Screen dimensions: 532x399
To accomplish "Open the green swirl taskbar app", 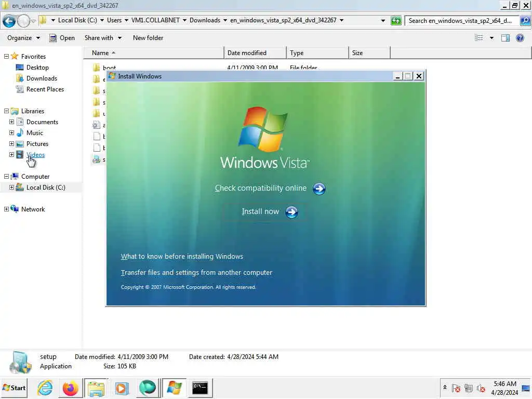I will pos(147,388).
